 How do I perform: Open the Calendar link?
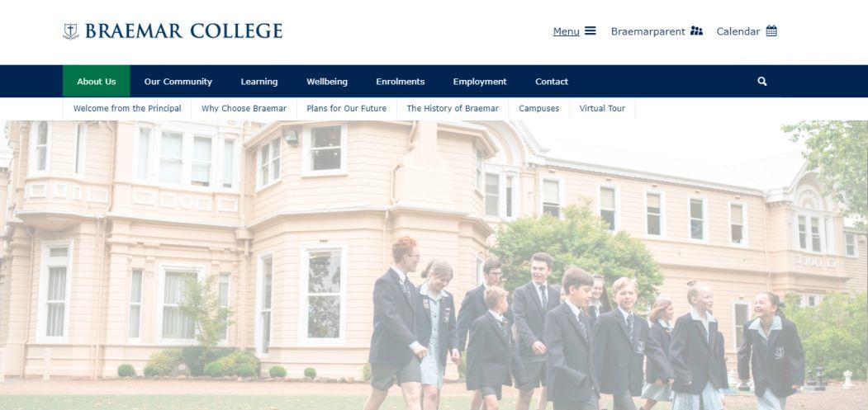tap(738, 31)
